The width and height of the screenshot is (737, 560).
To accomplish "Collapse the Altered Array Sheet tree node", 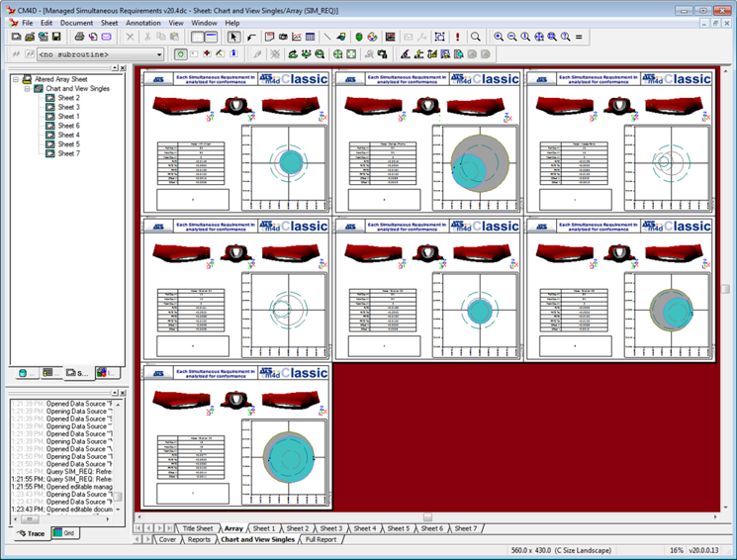I will (16, 79).
